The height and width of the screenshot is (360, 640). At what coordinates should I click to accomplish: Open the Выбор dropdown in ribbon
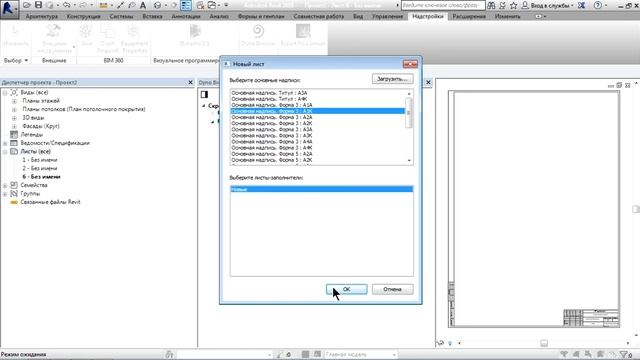[16, 60]
